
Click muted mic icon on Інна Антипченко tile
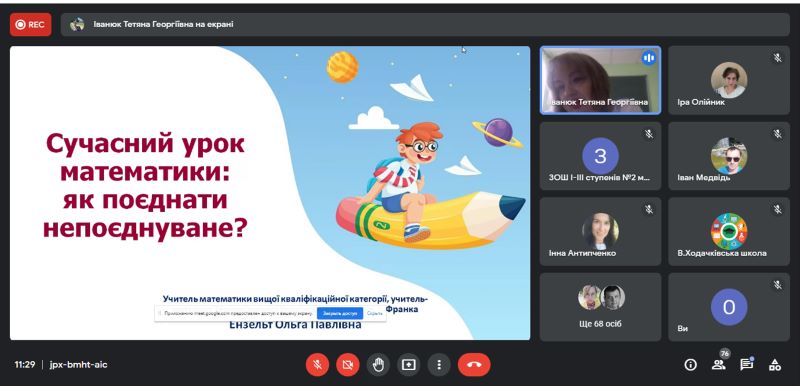click(648, 209)
